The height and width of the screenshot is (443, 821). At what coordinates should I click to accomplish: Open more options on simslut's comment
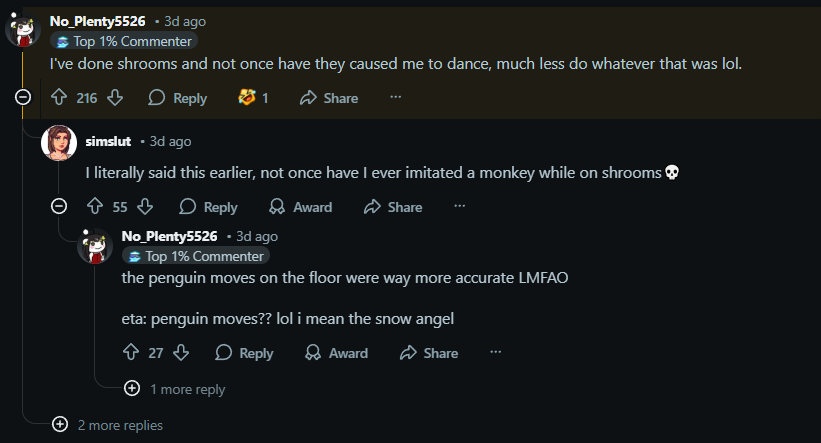(459, 207)
